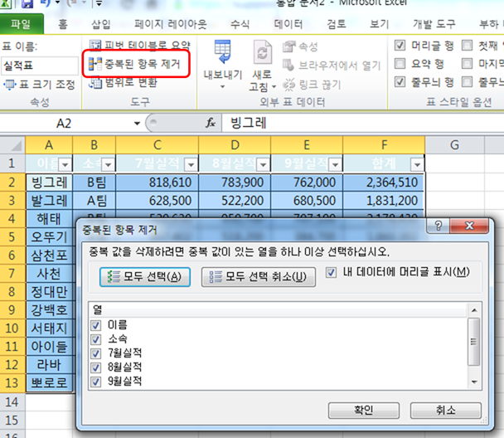Select cell 삼천포 in column A
The image size is (504, 438).
pos(49,255)
